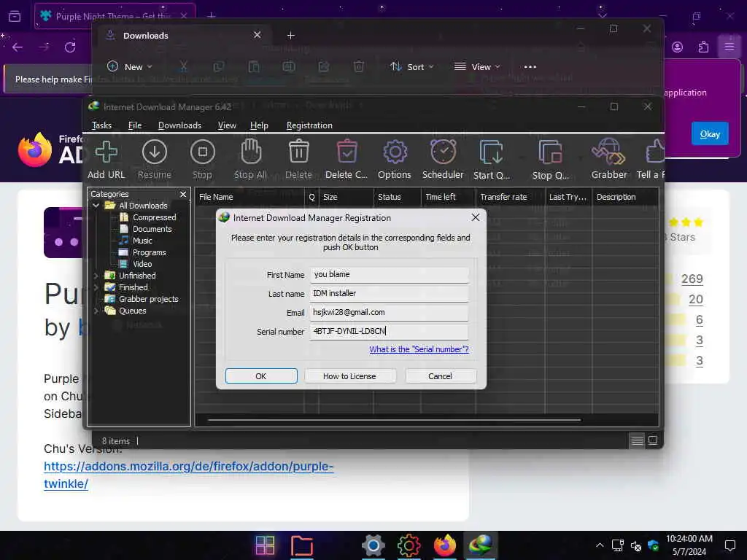Sort by Transfer rate column header
The width and height of the screenshot is (747, 560).
click(x=510, y=197)
